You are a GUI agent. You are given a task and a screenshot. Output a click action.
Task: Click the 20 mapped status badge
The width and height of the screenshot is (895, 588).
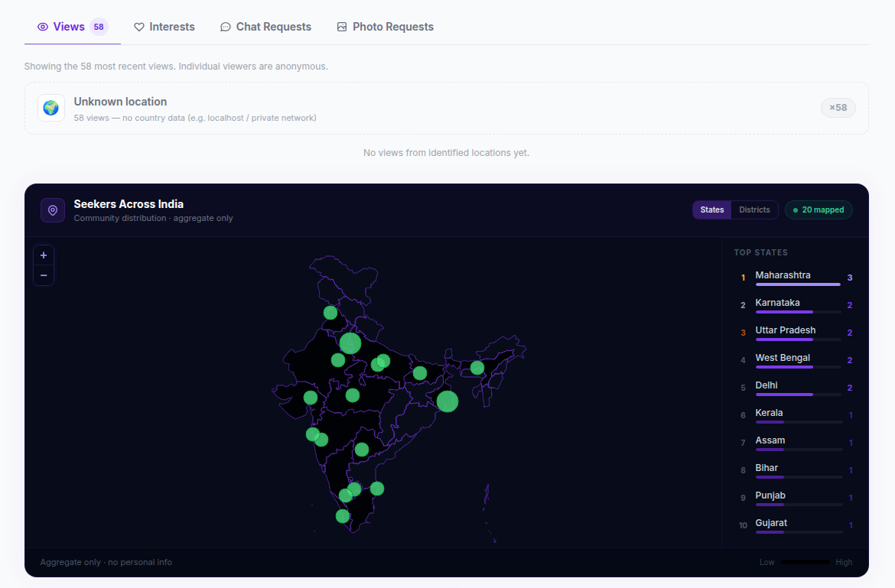click(x=819, y=210)
